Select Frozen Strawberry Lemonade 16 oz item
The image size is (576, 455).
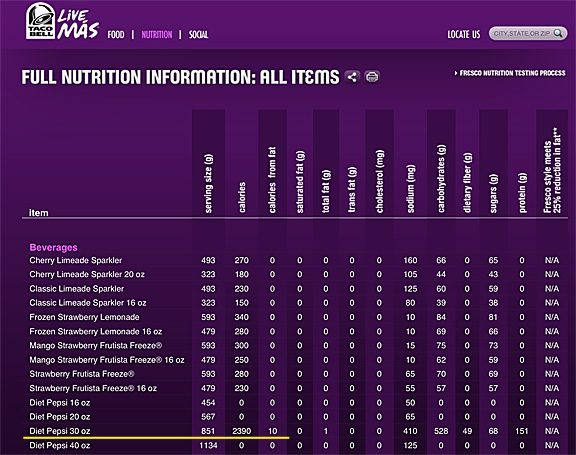[96, 331]
